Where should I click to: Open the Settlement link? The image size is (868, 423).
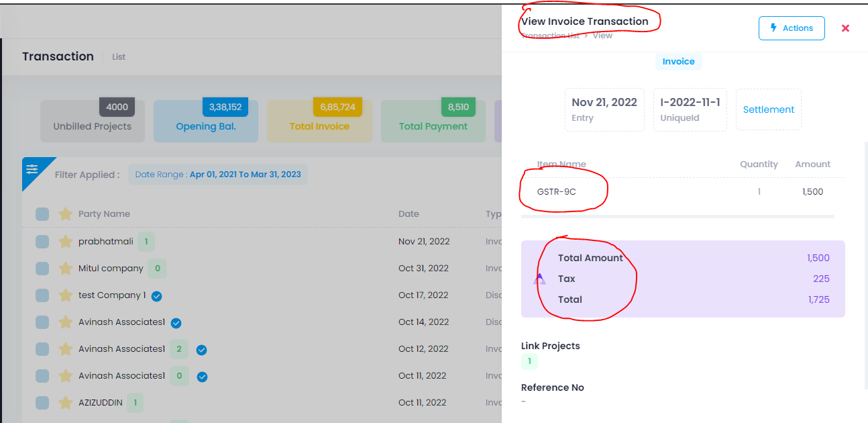(x=769, y=109)
